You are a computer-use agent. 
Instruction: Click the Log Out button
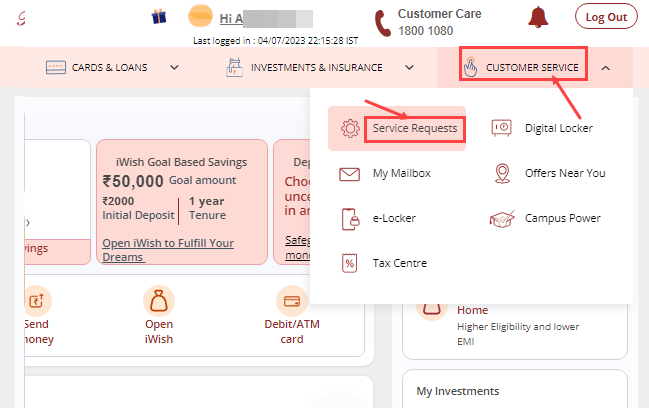[x=606, y=17]
